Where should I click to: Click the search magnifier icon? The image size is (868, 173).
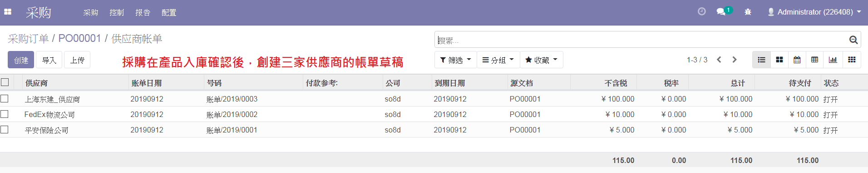pyautogui.click(x=853, y=40)
